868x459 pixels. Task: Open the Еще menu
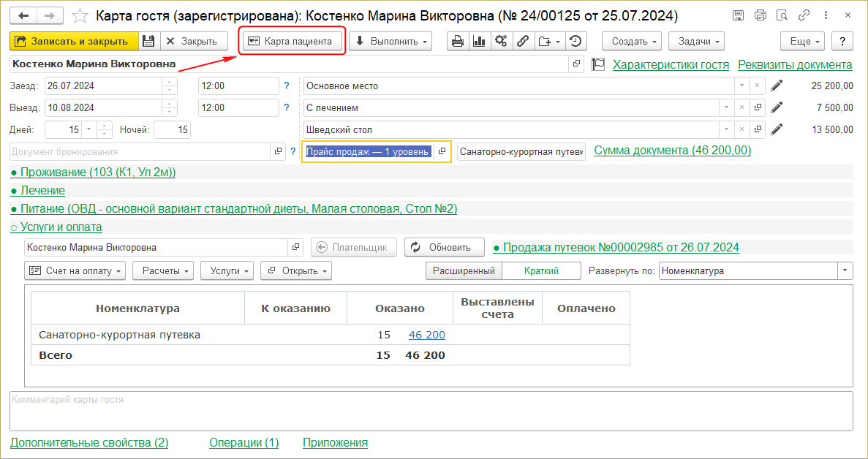point(802,42)
